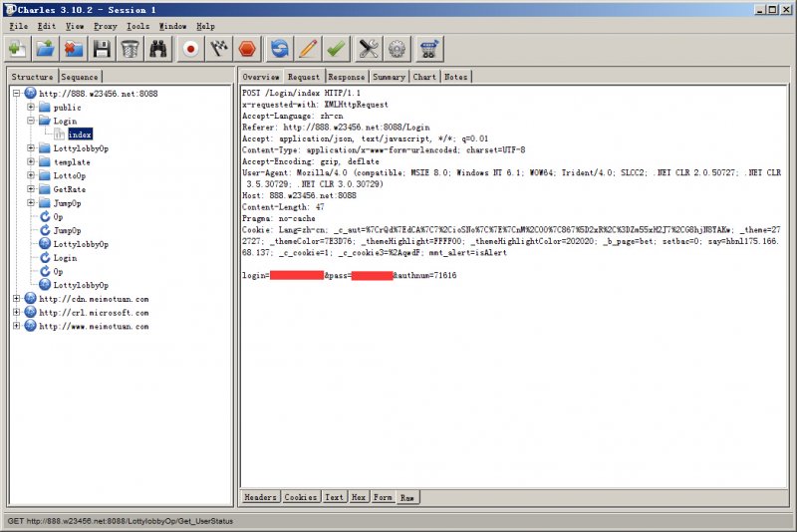Screen dimensions: 797x532
Task: Switch to the Overview tab
Action: click(x=261, y=77)
